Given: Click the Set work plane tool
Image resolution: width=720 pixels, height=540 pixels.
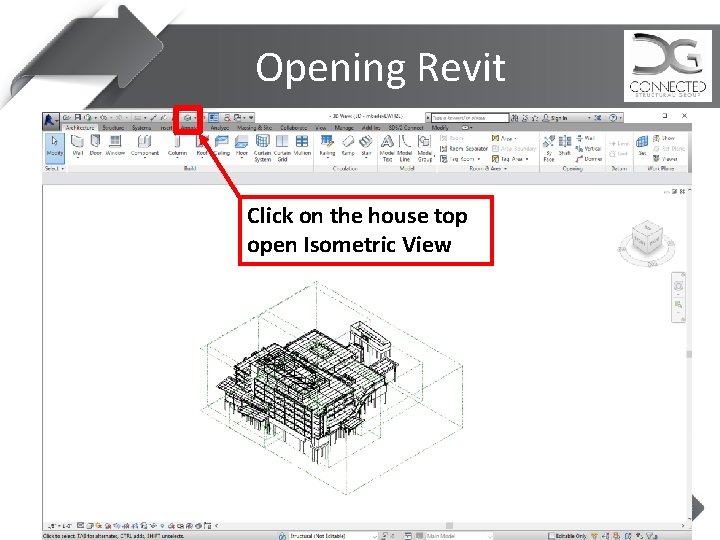Looking at the screenshot, I should (x=642, y=146).
